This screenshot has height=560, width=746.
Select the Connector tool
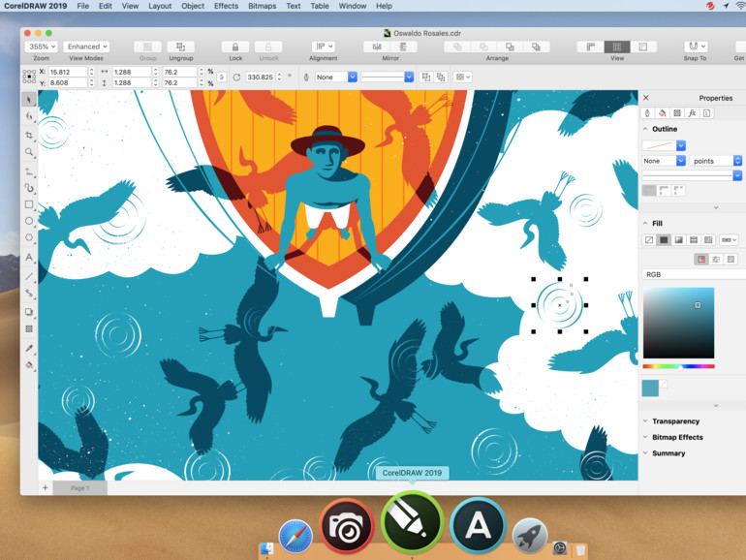pyautogui.click(x=29, y=294)
